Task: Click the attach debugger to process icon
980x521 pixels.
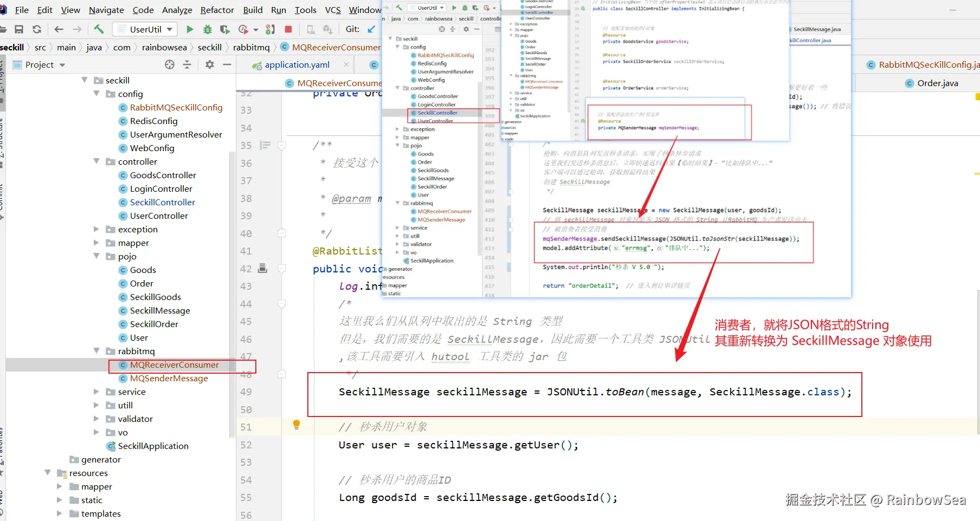Action: tap(270, 29)
